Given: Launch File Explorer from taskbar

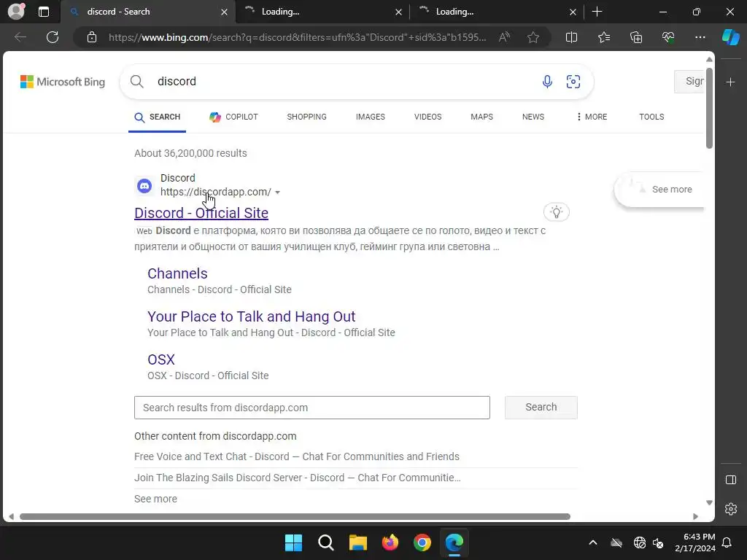Looking at the screenshot, I should tap(357, 542).
